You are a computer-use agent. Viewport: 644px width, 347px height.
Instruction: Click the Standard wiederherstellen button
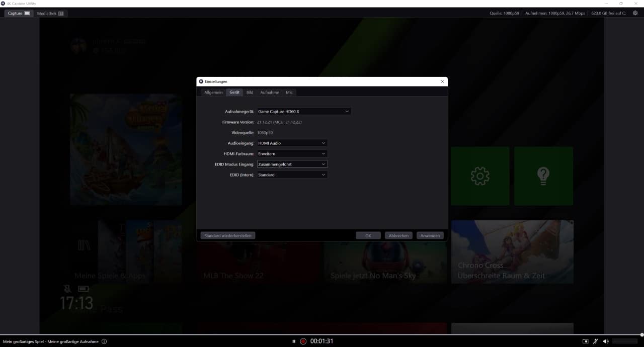coord(228,235)
